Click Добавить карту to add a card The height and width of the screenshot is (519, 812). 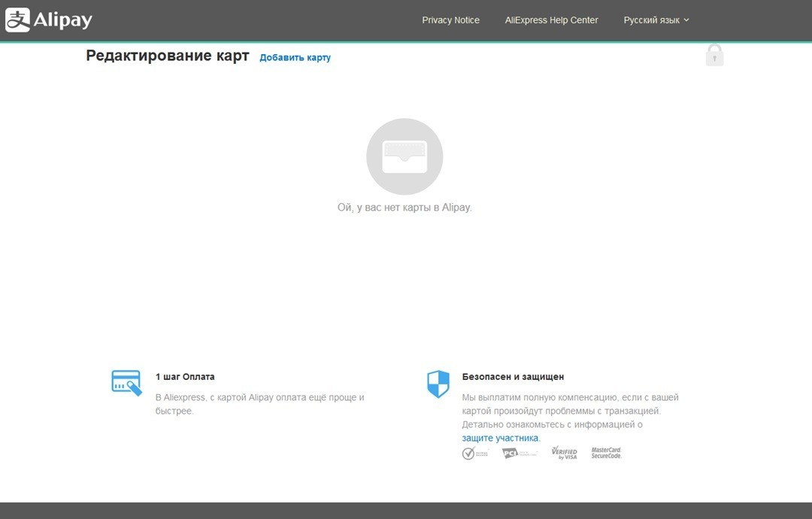(x=295, y=57)
